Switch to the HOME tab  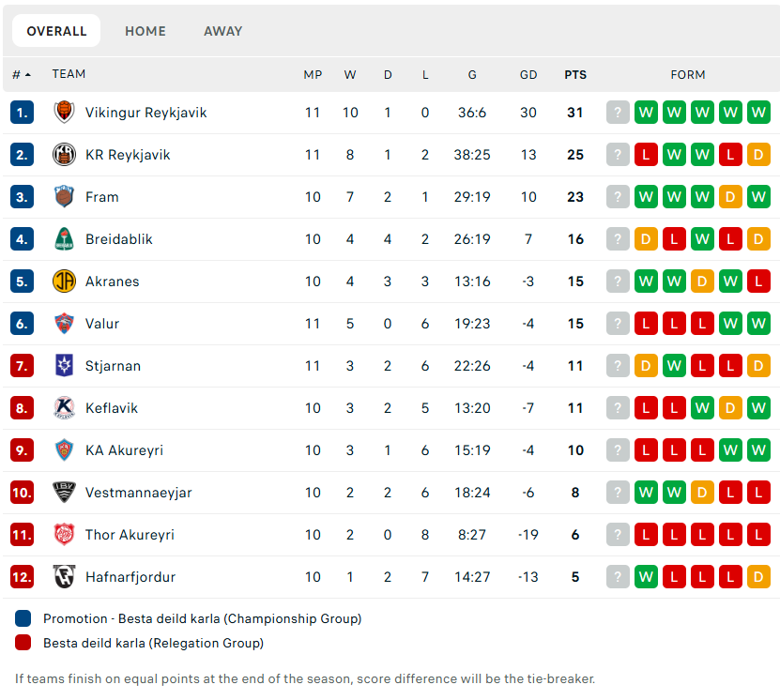click(145, 31)
